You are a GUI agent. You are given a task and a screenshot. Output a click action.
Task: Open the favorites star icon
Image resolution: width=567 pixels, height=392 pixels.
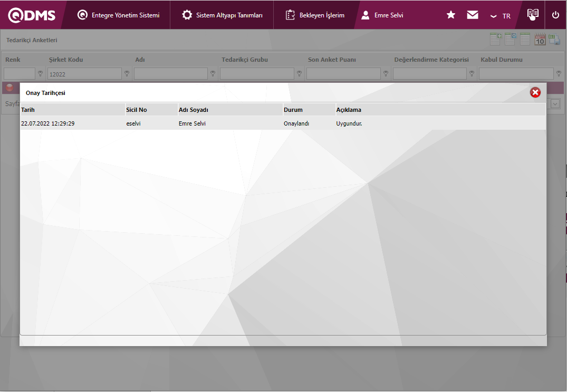(451, 15)
